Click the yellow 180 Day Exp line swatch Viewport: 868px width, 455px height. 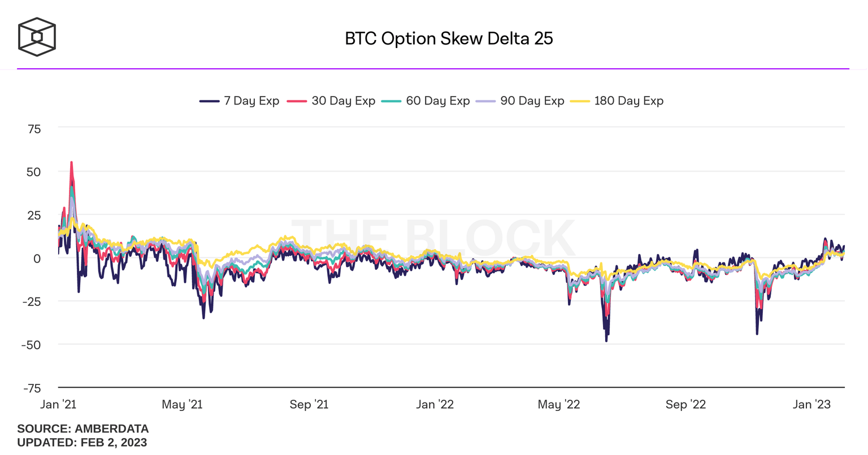point(579,102)
